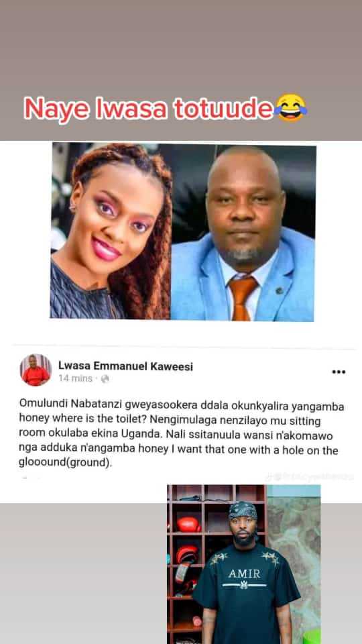Click 'honey where is the toilet?' sentence

click(x=79, y=421)
